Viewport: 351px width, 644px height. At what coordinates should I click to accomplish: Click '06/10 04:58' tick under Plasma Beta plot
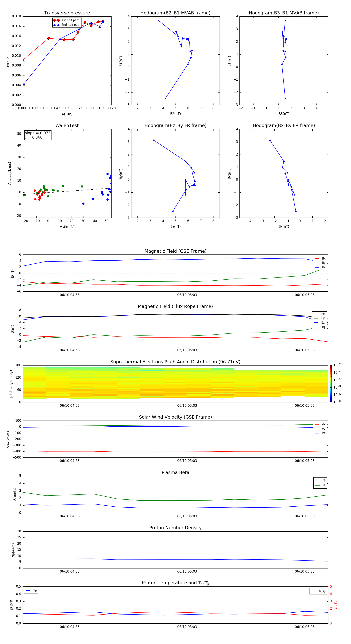[70, 516]
